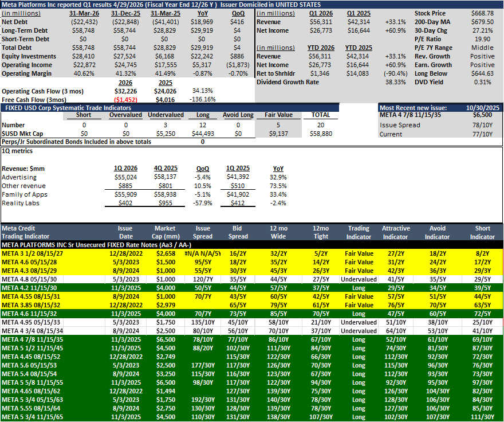This screenshot has height=422, width=504.
Task: Click the Operating Margin row label
Action: pyautogui.click(x=26, y=73)
